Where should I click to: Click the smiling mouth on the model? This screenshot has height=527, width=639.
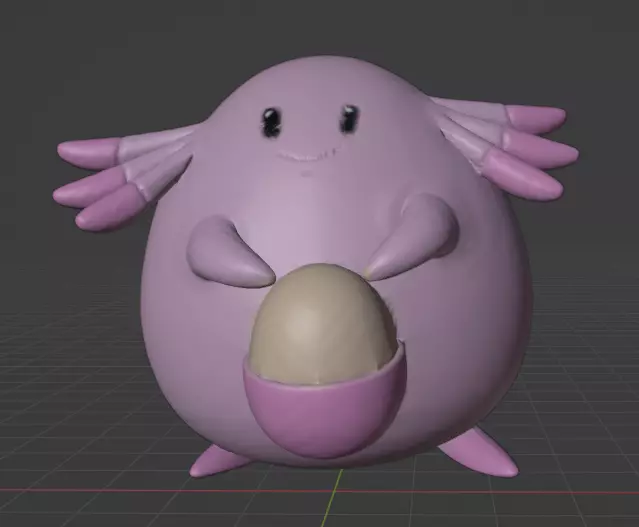pyautogui.click(x=306, y=155)
